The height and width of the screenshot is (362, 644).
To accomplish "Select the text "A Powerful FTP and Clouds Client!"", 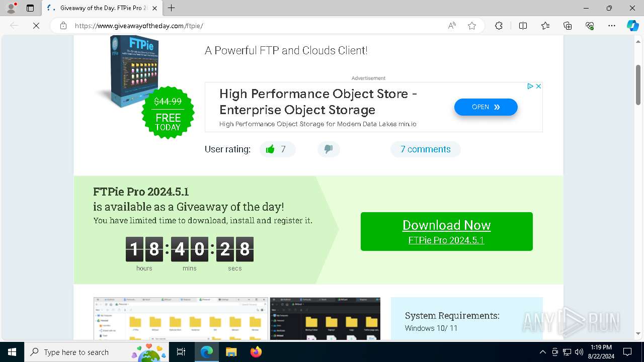I will click(x=286, y=50).
